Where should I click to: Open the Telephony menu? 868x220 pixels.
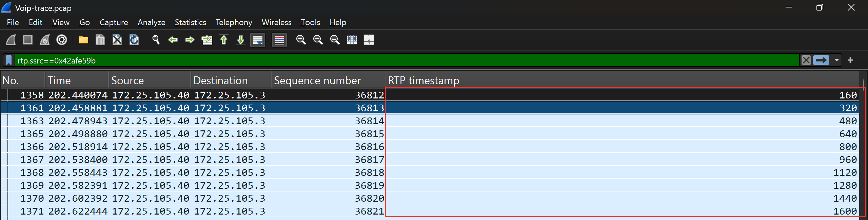click(234, 22)
